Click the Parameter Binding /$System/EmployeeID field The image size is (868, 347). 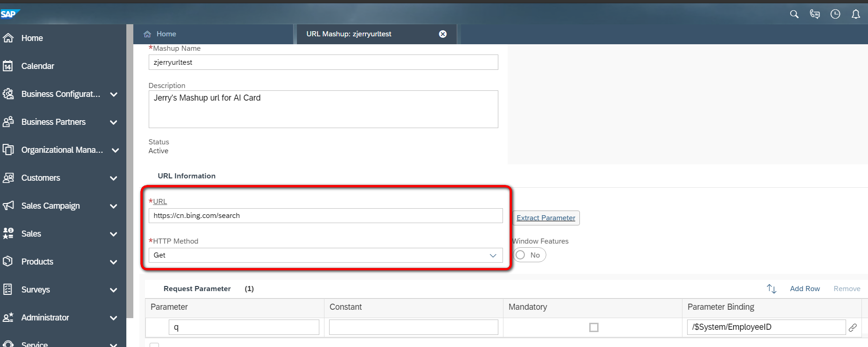pyautogui.click(x=766, y=327)
